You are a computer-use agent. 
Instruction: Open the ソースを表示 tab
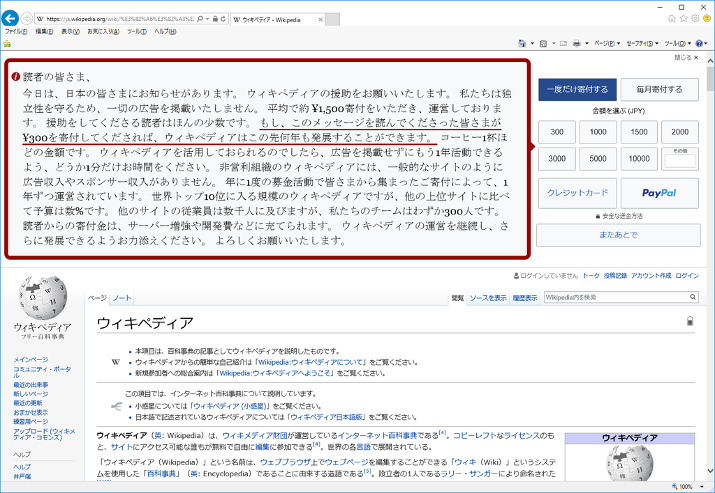point(488,298)
